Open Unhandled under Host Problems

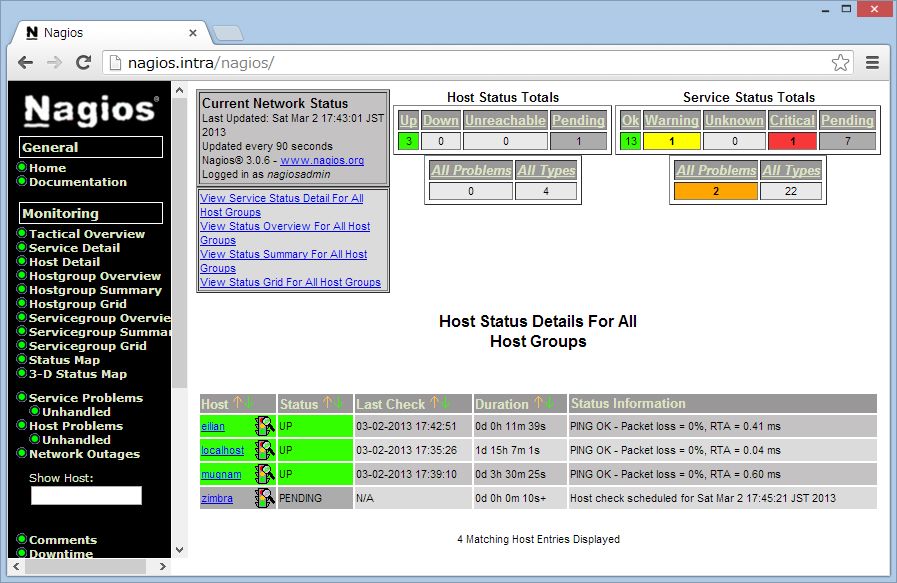76,440
